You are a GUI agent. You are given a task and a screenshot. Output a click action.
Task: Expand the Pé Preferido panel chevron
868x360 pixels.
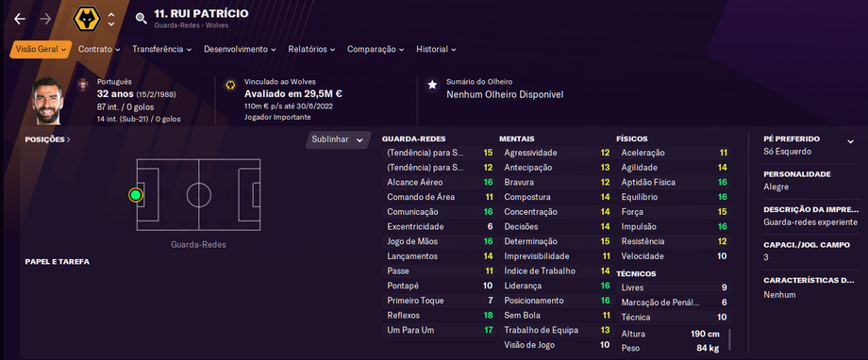[x=851, y=142]
